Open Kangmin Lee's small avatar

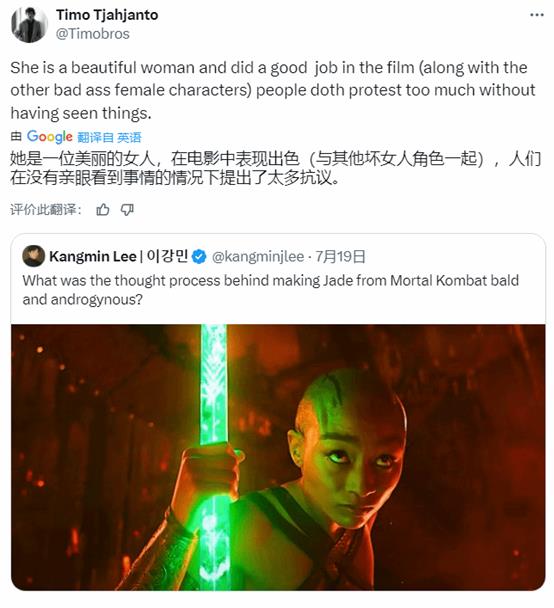click(x=33, y=256)
